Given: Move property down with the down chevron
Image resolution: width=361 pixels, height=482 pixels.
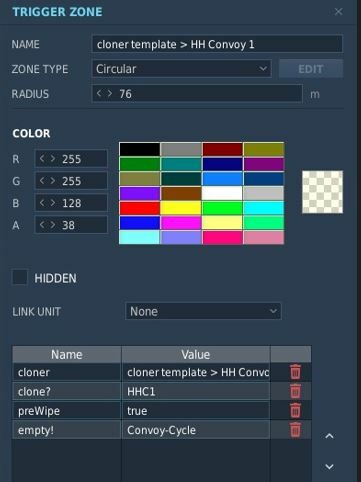Looking at the screenshot, I should pos(329,466).
